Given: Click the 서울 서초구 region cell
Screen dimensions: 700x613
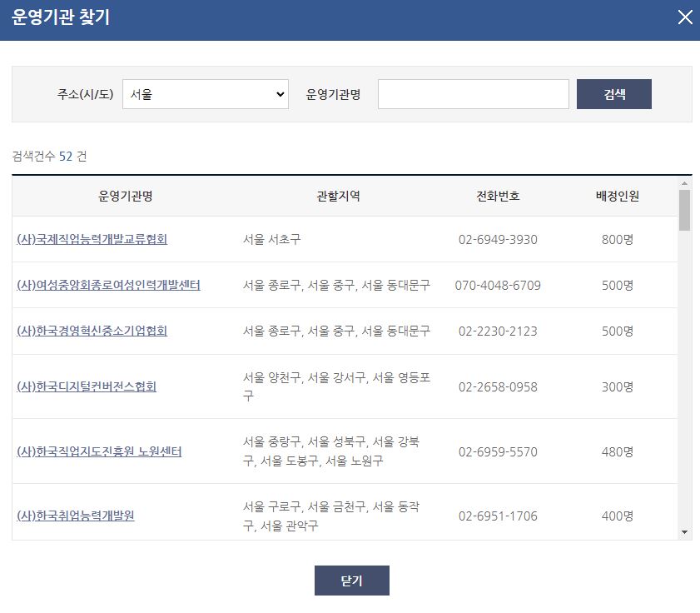Looking at the screenshot, I should 272,240.
